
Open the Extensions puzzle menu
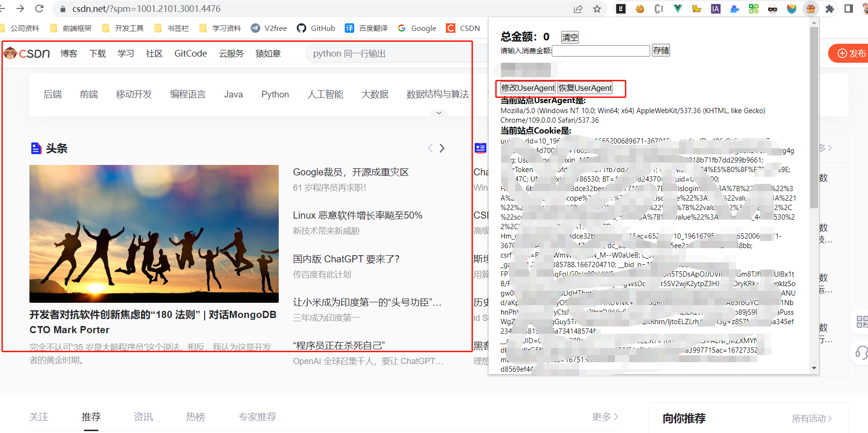[x=830, y=9]
